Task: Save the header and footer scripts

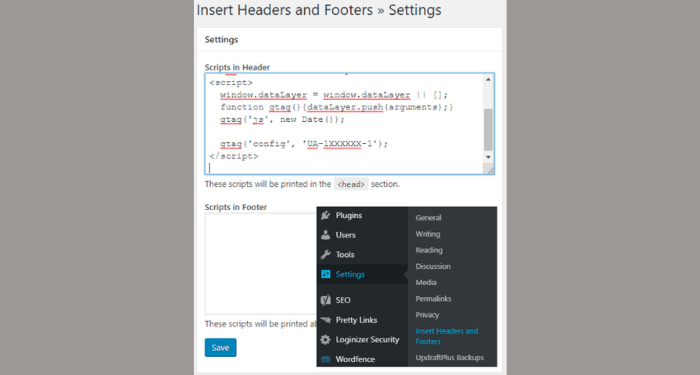Action: 221,348
